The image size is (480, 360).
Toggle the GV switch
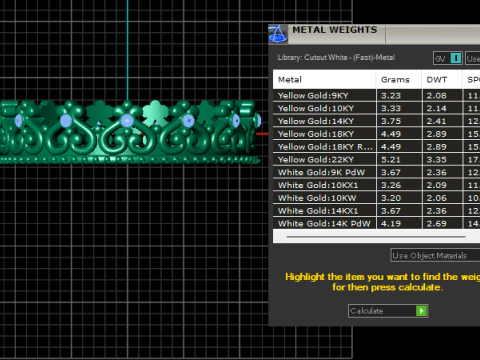click(448, 58)
